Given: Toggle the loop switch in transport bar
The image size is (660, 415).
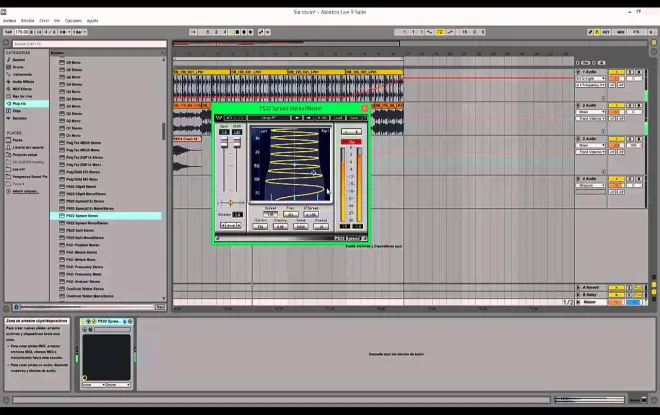Looking at the screenshot, I should [439, 32].
